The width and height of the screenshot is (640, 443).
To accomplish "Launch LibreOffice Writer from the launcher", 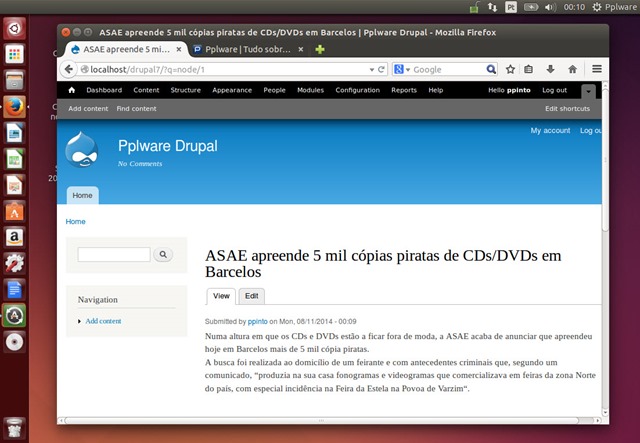I will coord(15,133).
